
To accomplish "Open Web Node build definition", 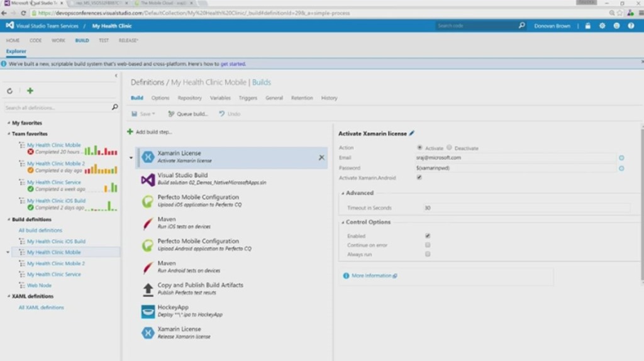I will [x=39, y=285].
